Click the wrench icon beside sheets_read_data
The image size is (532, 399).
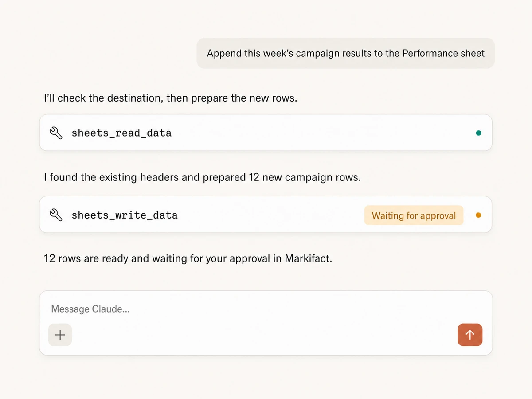coord(56,133)
